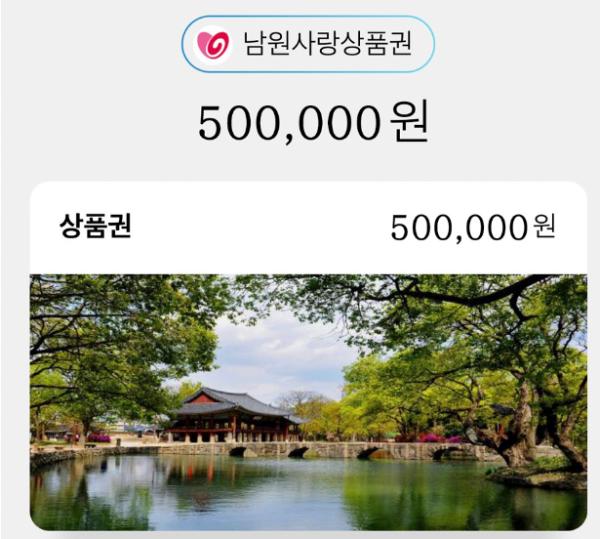Screen dimensions: 600x539
Task: Click the traditional pavilion in the photo
Action: [x=235, y=416]
